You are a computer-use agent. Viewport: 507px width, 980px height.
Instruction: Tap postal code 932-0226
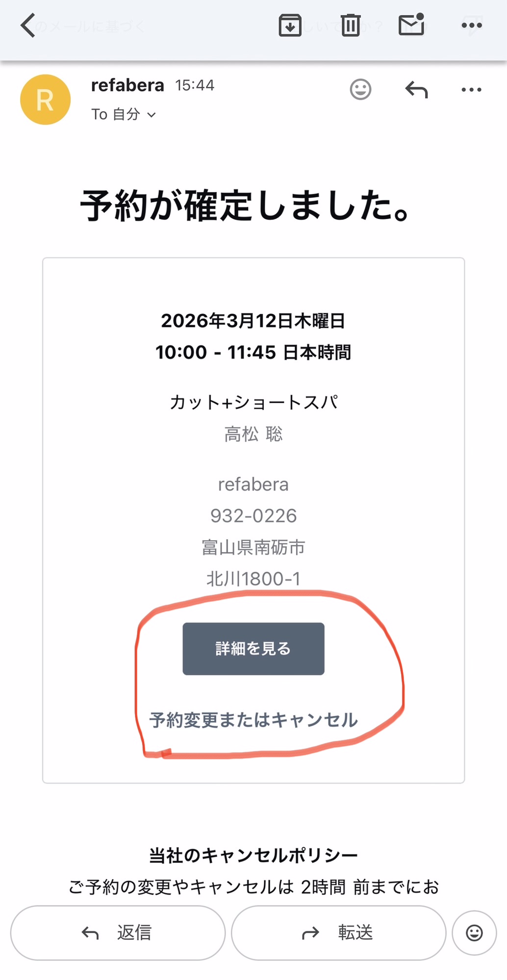(x=253, y=516)
